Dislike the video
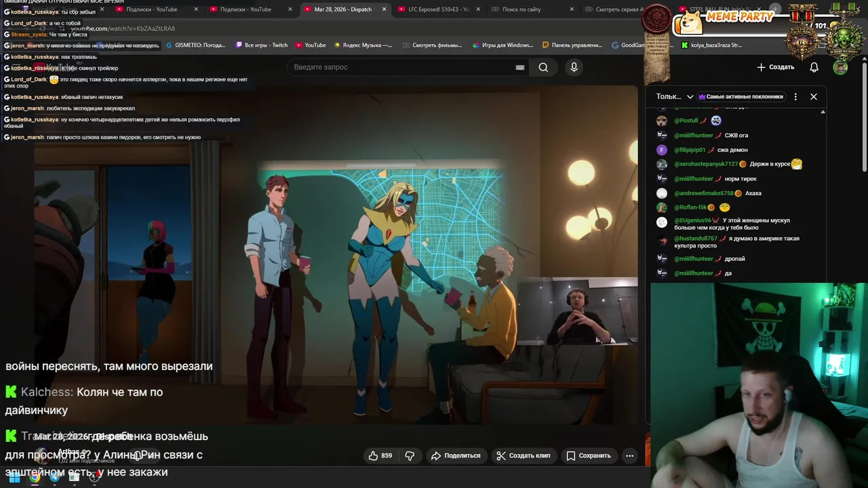Viewport: 868px width, 488px height. 410,455
